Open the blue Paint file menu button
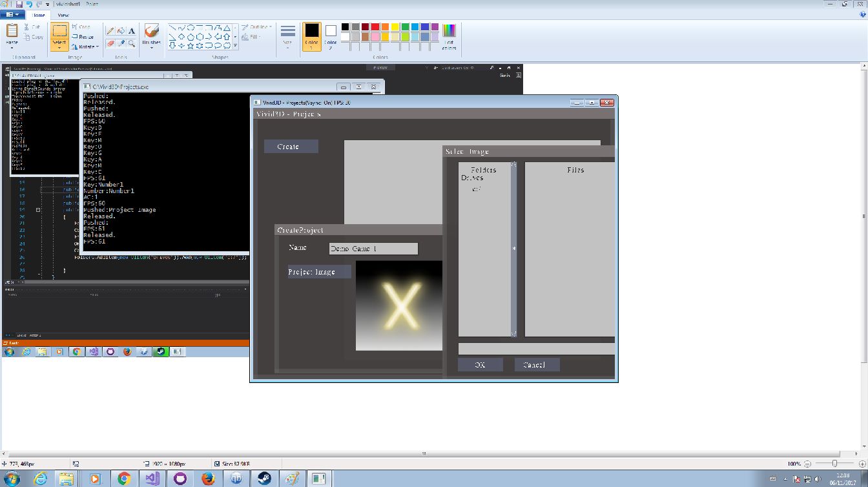This screenshot has height=487, width=868. pyautogui.click(x=13, y=14)
